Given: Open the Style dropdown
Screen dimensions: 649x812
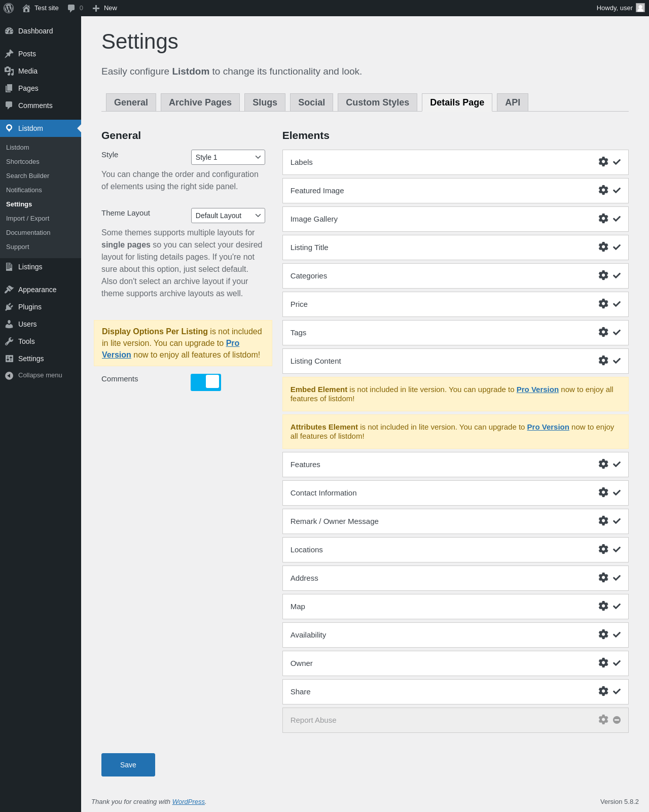Looking at the screenshot, I should [228, 157].
